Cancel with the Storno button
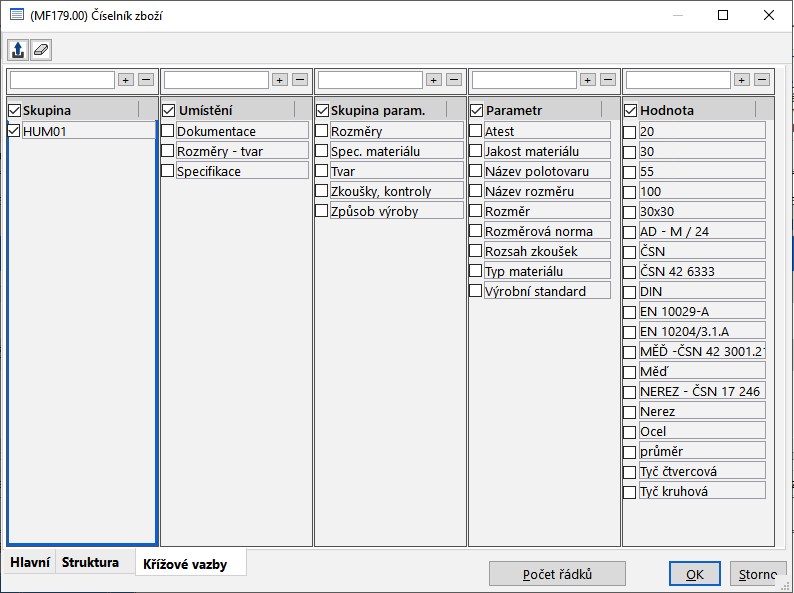The width and height of the screenshot is (794, 593). (757, 574)
